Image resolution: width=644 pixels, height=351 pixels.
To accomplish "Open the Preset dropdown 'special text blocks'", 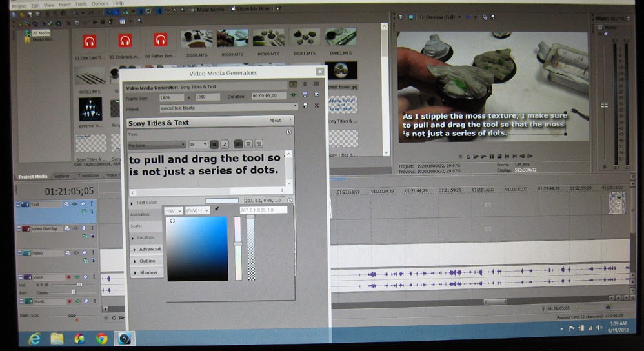I will pyautogui.click(x=228, y=108).
